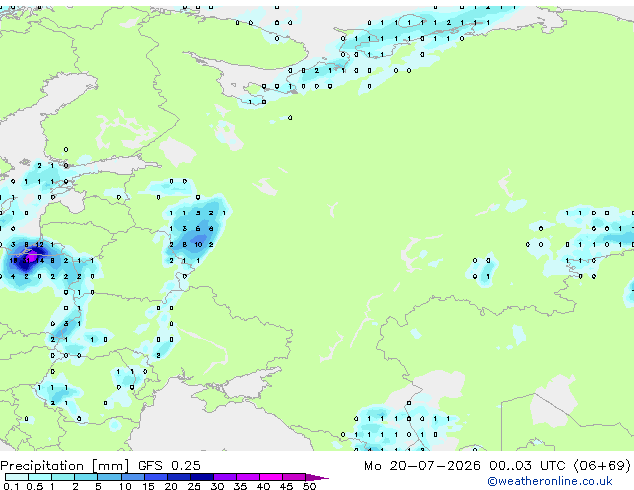Pick the 40–45 mm bright magenta swatch

tap(271, 477)
